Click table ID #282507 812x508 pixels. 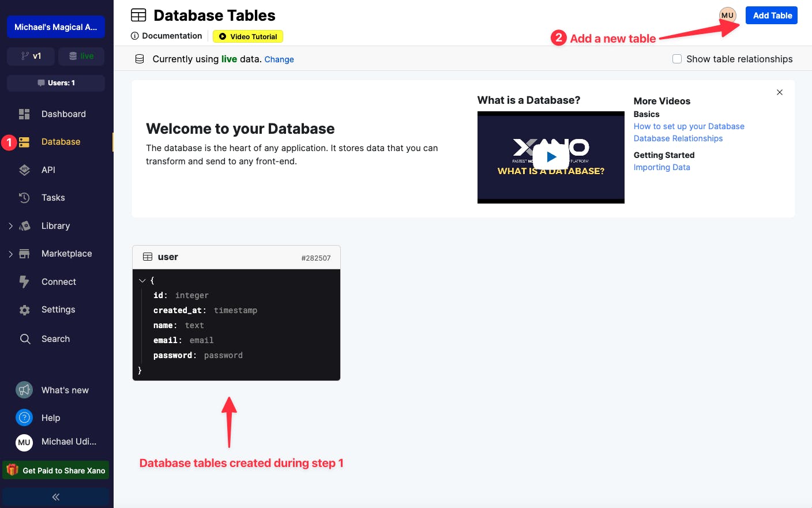pyautogui.click(x=316, y=258)
